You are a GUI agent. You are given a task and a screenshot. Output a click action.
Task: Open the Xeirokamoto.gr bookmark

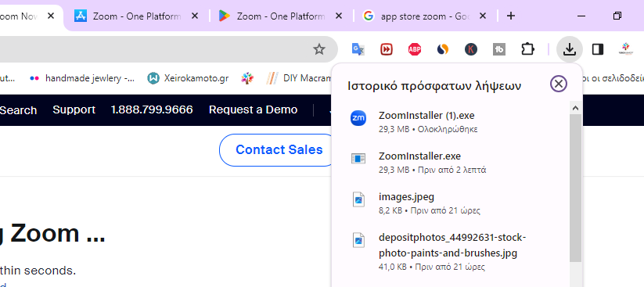tap(188, 78)
